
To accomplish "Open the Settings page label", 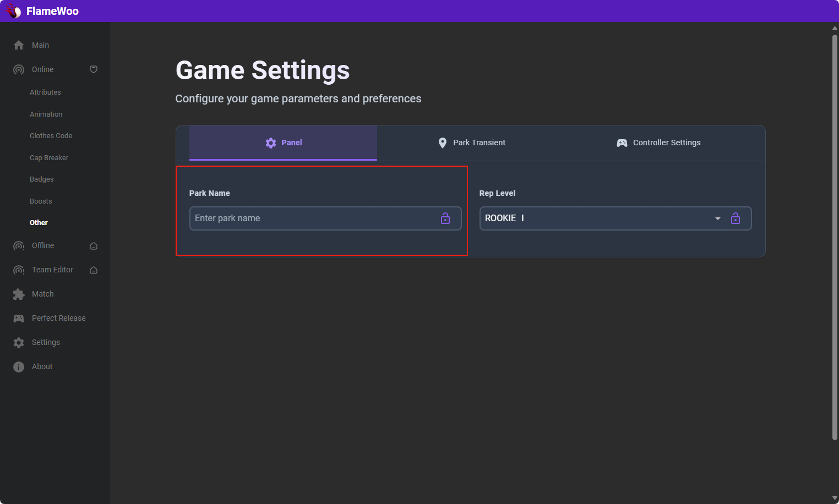I will pyautogui.click(x=46, y=342).
